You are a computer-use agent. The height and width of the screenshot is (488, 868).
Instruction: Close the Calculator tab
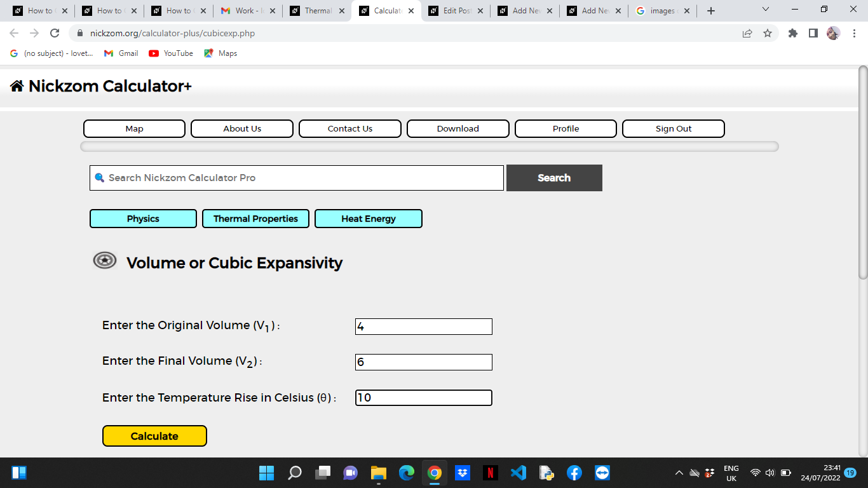[x=411, y=11]
